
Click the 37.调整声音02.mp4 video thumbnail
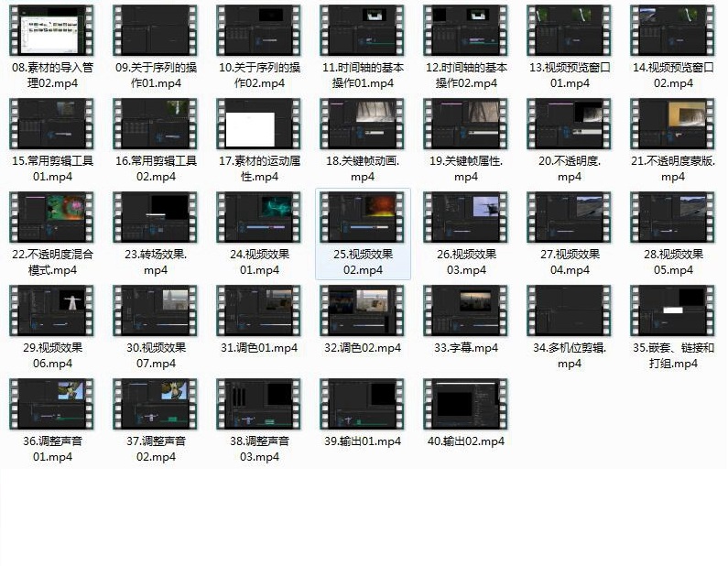tap(156, 404)
